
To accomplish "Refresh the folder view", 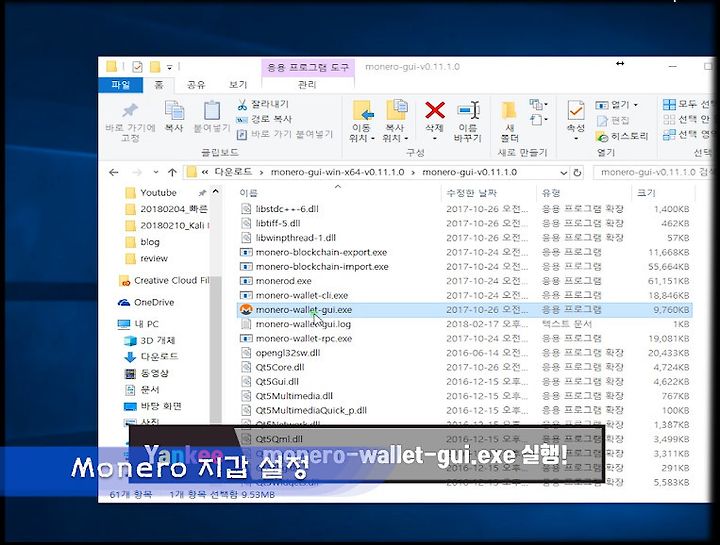I will (577, 173).
